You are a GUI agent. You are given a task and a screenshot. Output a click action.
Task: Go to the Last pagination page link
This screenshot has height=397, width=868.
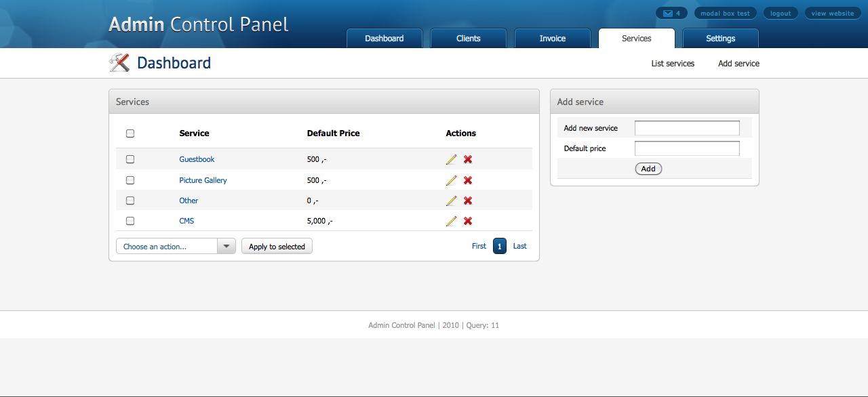pos(519,246)
